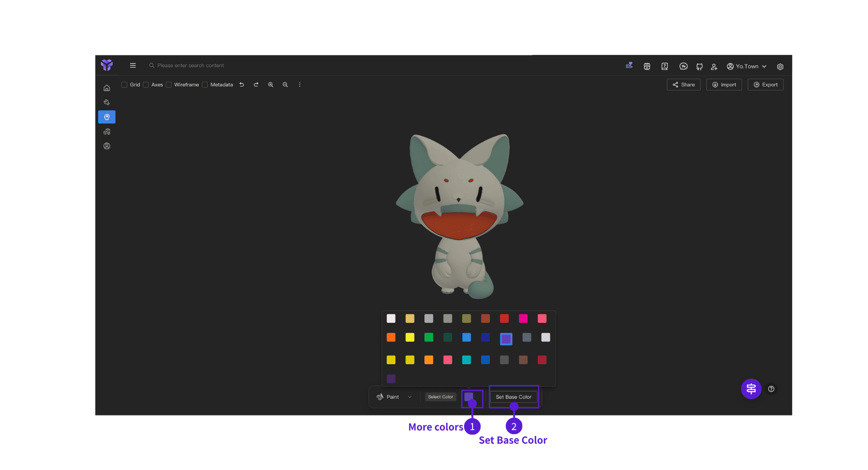The width and height of the screenshot is (868, 470).
Task: Open the Yo.Town account dropdown
Action: click(x=747, y=66)
